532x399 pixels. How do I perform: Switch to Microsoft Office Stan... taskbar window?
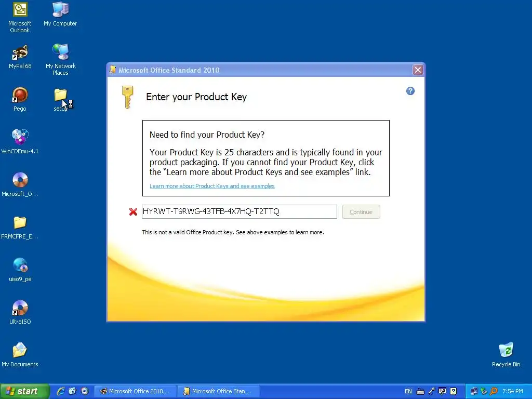click(x=219, y=391)
